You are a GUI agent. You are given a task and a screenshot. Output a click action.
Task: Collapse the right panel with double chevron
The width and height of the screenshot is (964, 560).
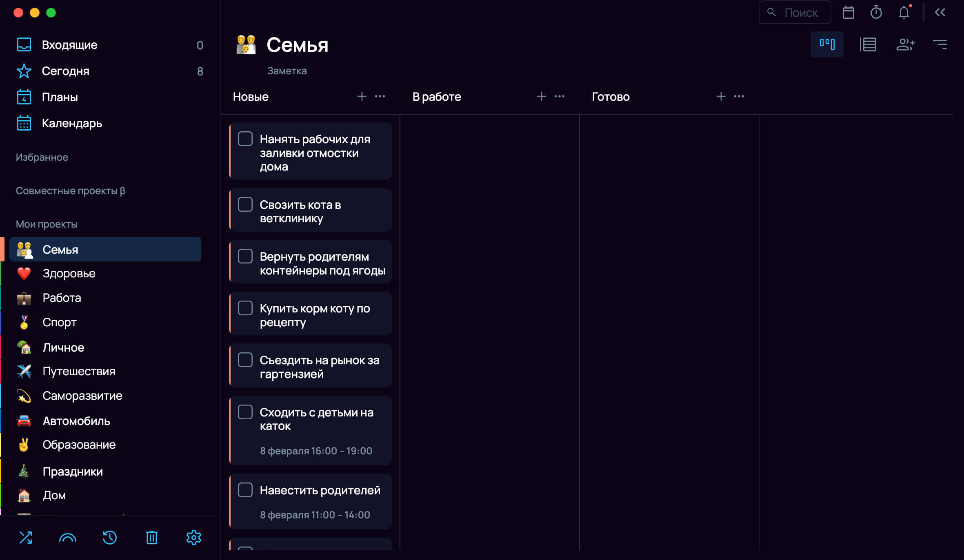(x=940, y=13)
